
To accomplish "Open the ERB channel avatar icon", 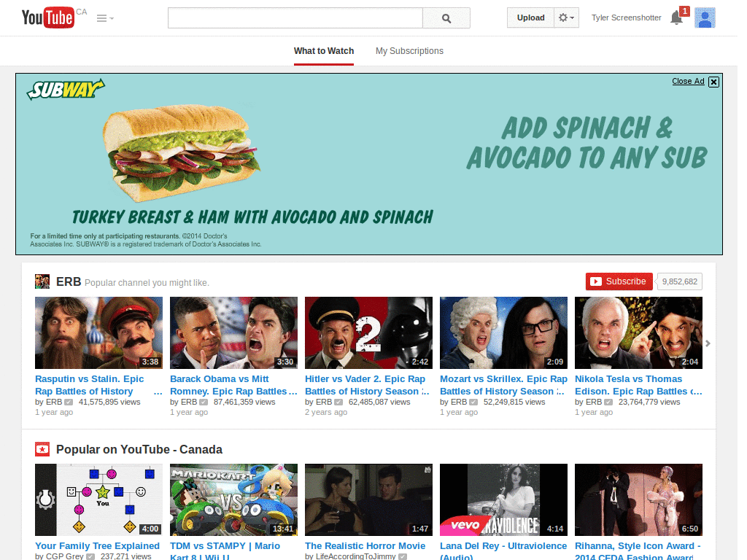I will (x=42, y=281).
